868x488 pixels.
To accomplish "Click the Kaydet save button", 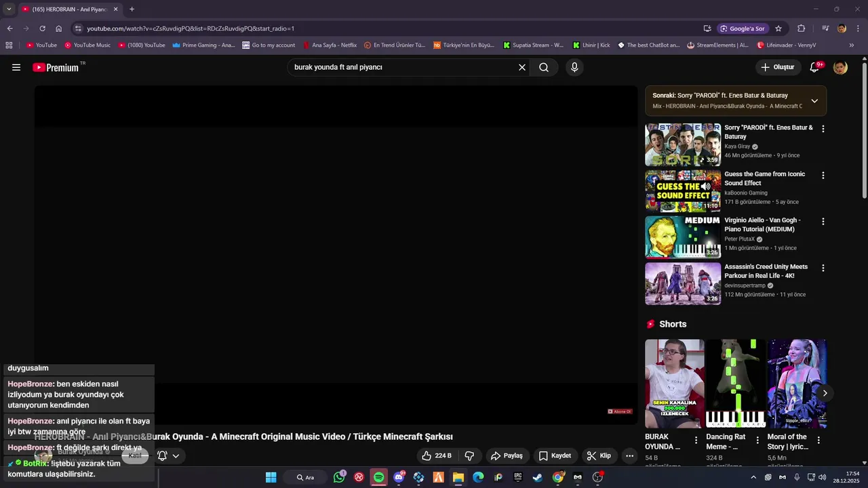I will [555, 455].
